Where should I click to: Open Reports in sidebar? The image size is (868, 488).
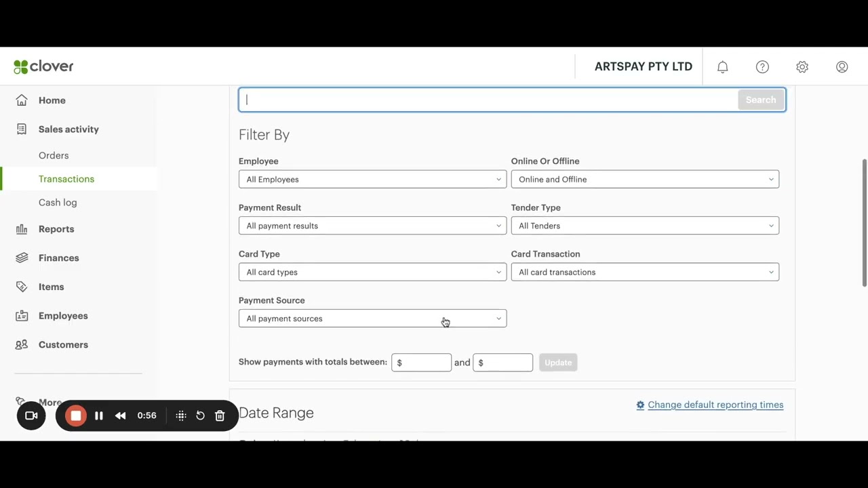[56, 229]
